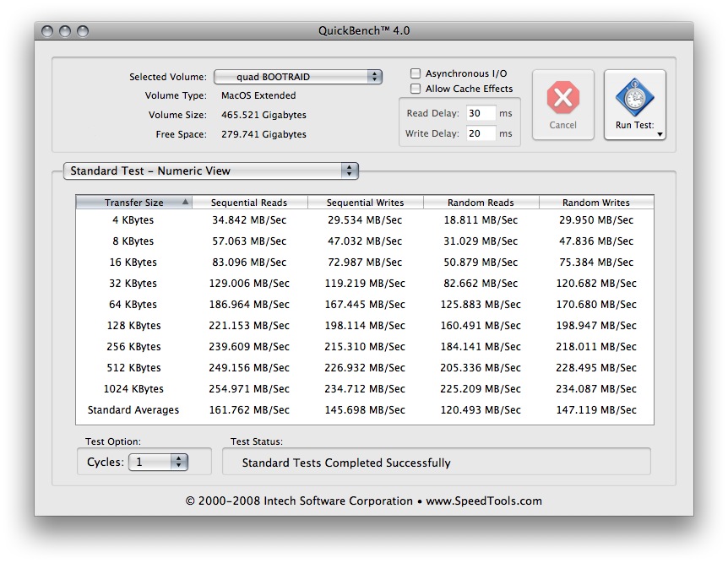Click the Sequential Reads column header
This screenshot has height=563, width=728.
point(249,203)
